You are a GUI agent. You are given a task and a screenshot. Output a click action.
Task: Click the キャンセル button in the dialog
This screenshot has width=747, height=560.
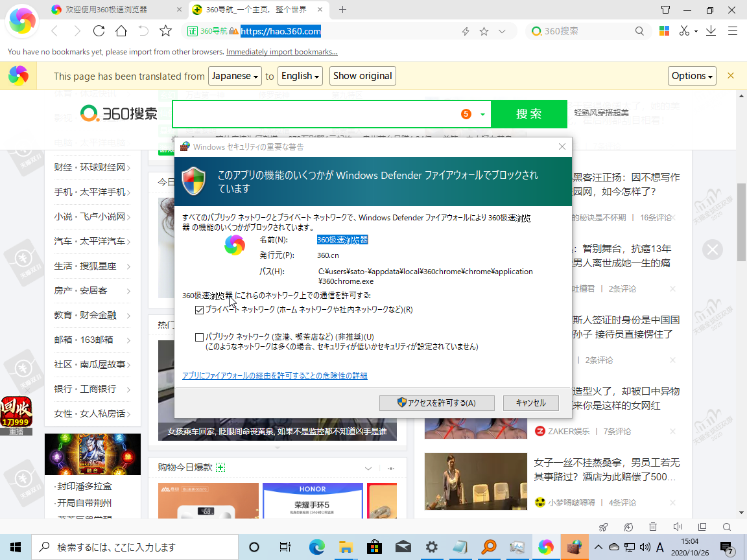click(530, 403)
